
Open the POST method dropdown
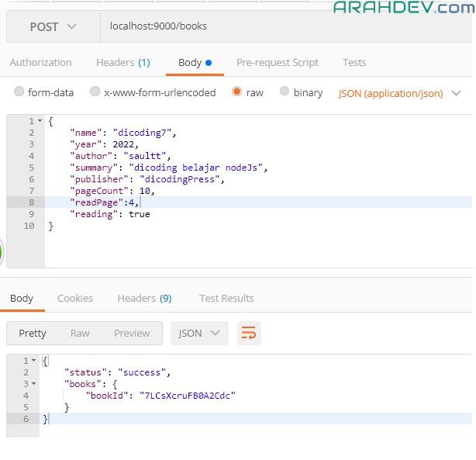(53, 26)
